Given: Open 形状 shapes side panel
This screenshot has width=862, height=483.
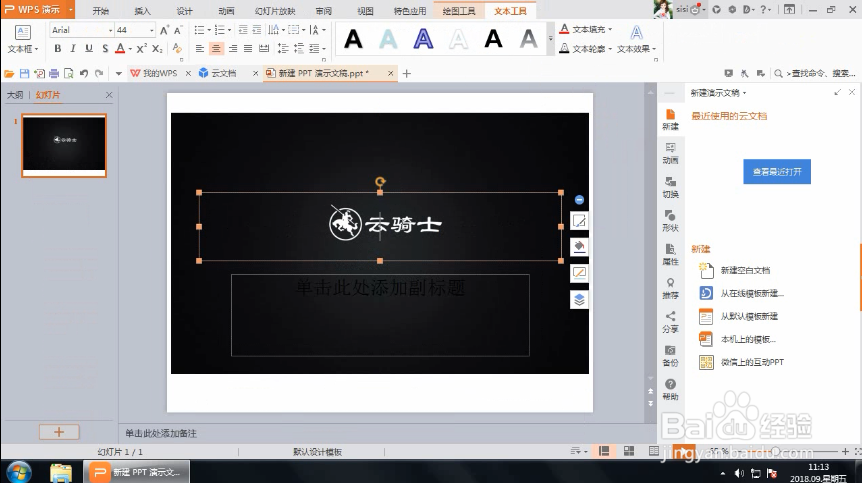Looking at the screenshot, I should pos(670,221).
